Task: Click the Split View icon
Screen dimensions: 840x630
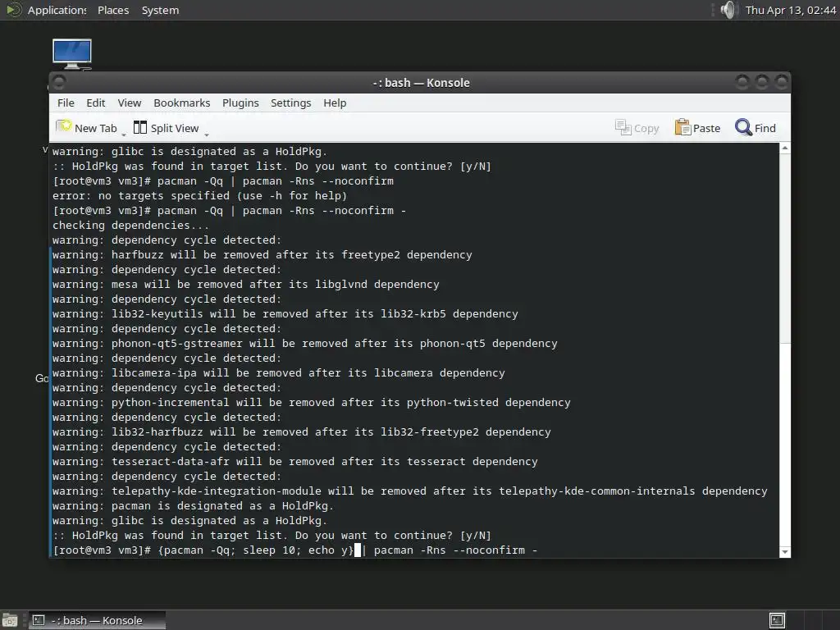Action: 139,127
